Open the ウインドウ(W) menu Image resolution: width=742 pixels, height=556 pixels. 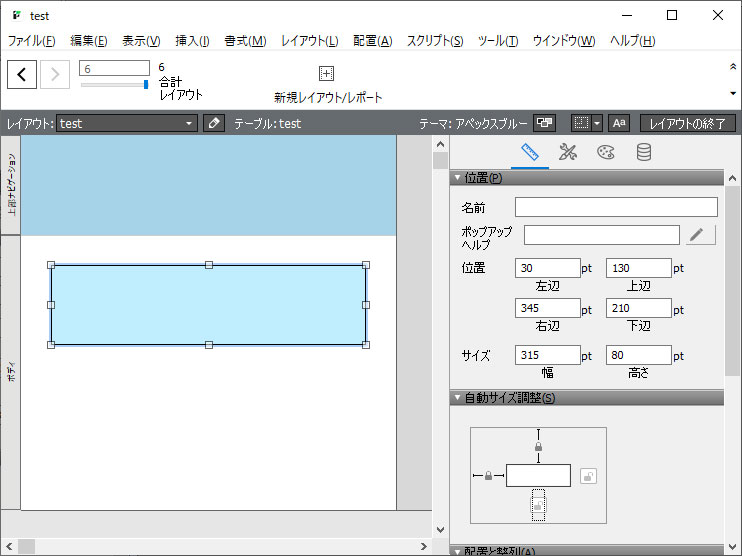tap(564, 41)
